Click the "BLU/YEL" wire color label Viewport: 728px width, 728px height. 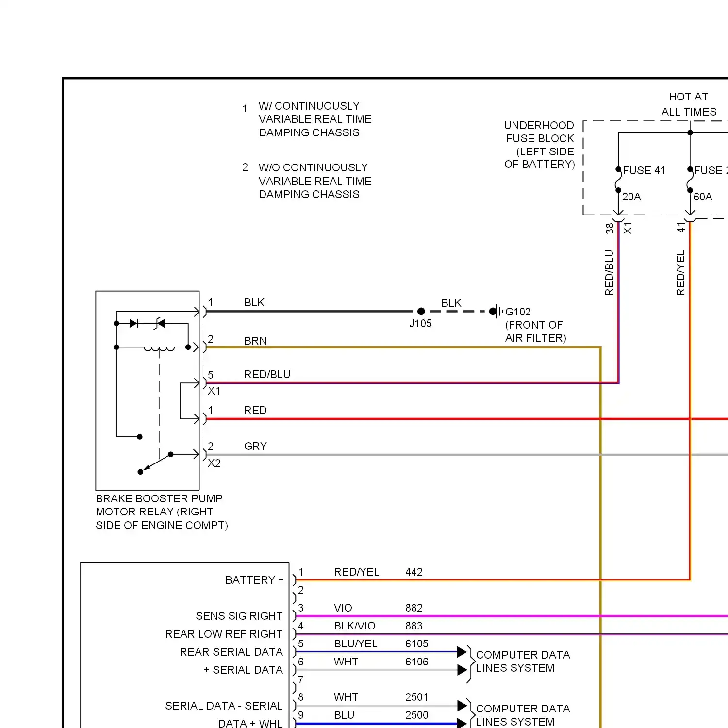click(x=355, y=644)
